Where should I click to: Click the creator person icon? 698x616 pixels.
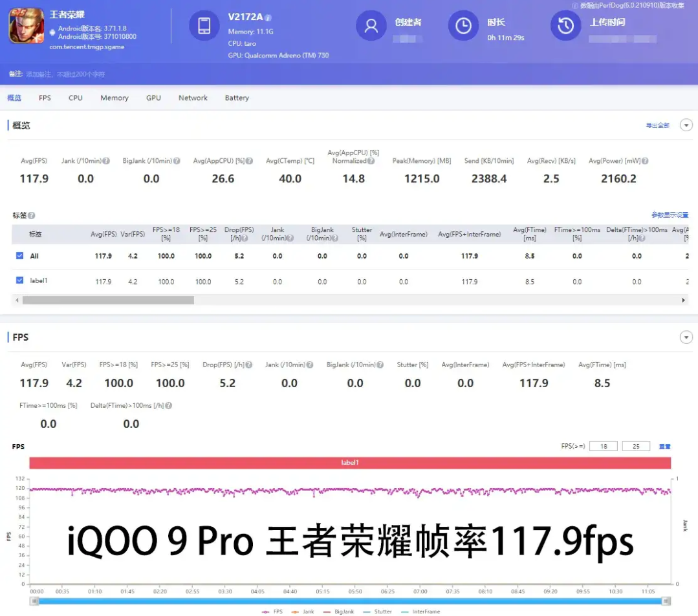371,25
